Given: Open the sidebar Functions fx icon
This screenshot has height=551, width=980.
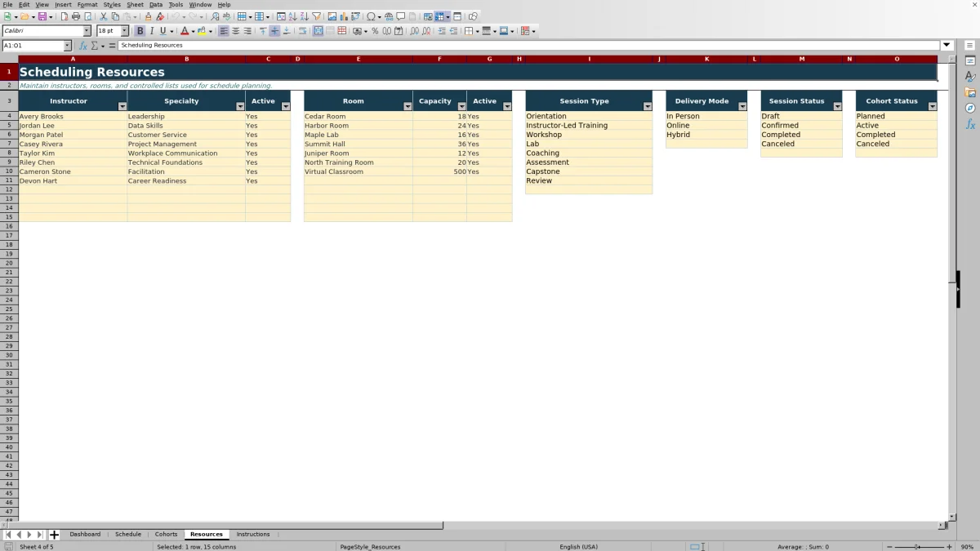Looking at the screenshot, I should point(970,124).
